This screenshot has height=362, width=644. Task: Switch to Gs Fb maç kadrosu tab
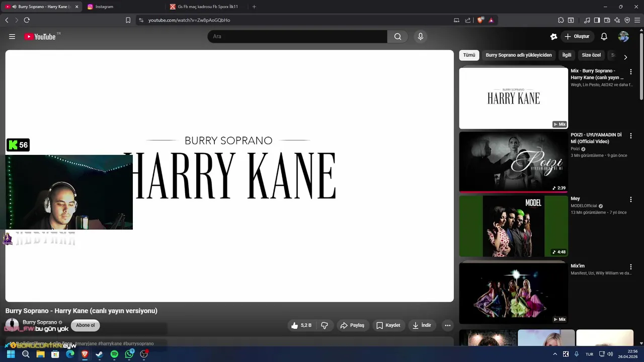[208, 7]
